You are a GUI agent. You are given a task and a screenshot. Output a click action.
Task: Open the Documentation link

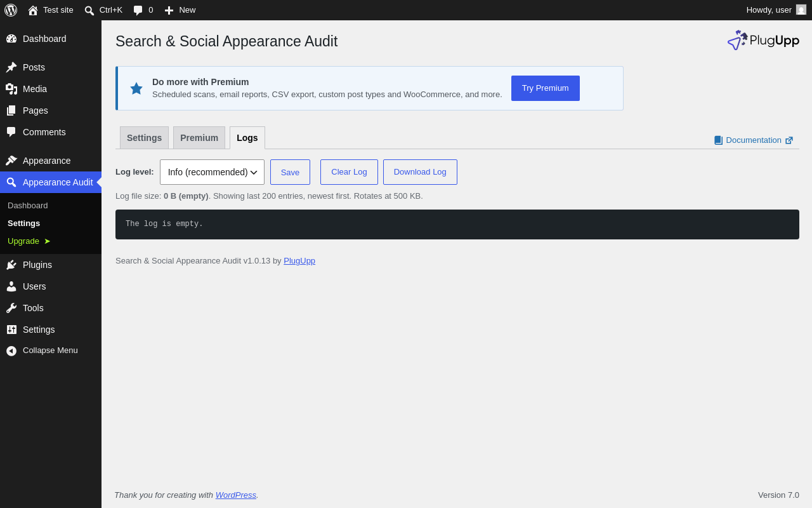click(754, 140)
